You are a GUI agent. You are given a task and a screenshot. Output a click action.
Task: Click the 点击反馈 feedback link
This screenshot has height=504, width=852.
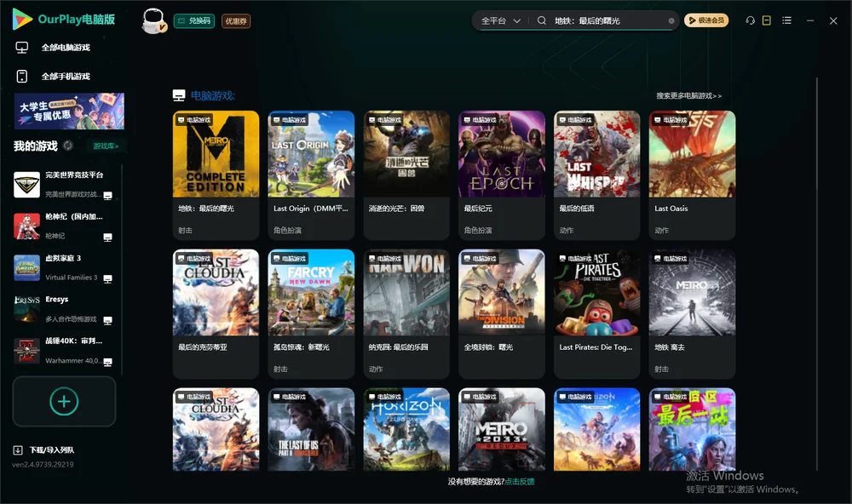point(520,482)
